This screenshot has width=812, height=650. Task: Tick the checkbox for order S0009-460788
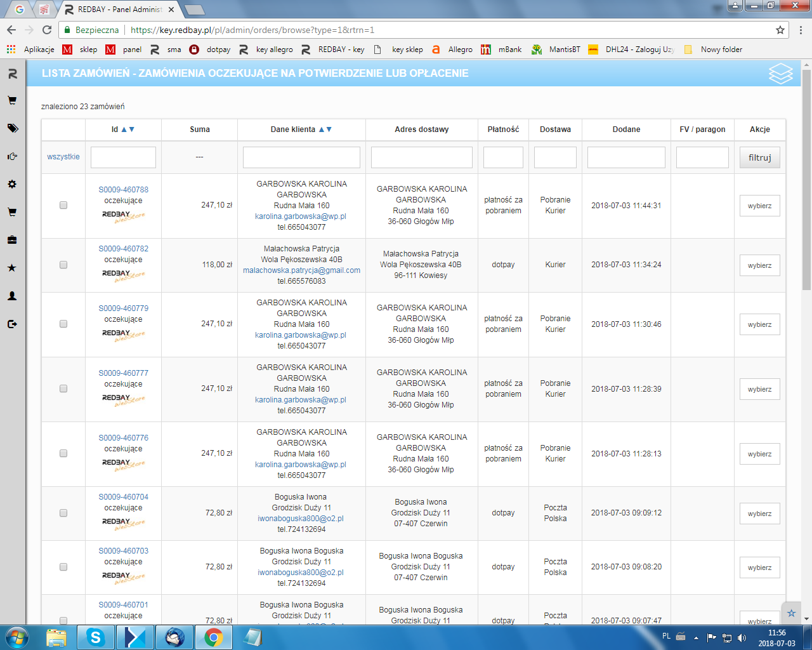point(63,205)
